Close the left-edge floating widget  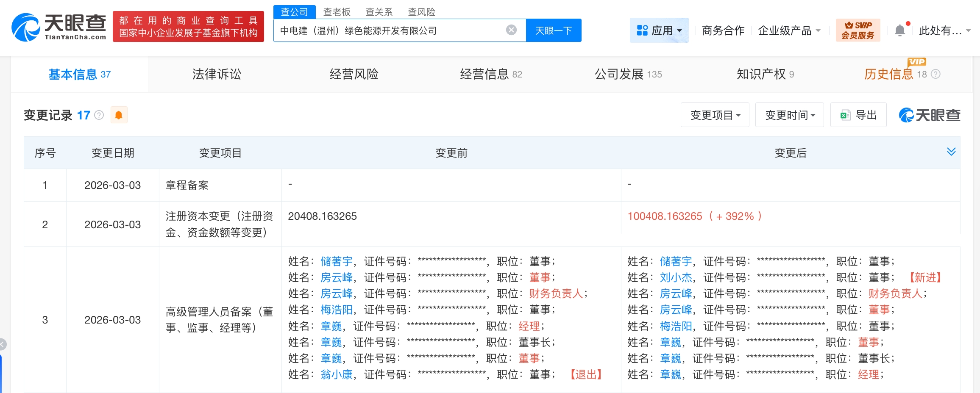coord(3,344)
